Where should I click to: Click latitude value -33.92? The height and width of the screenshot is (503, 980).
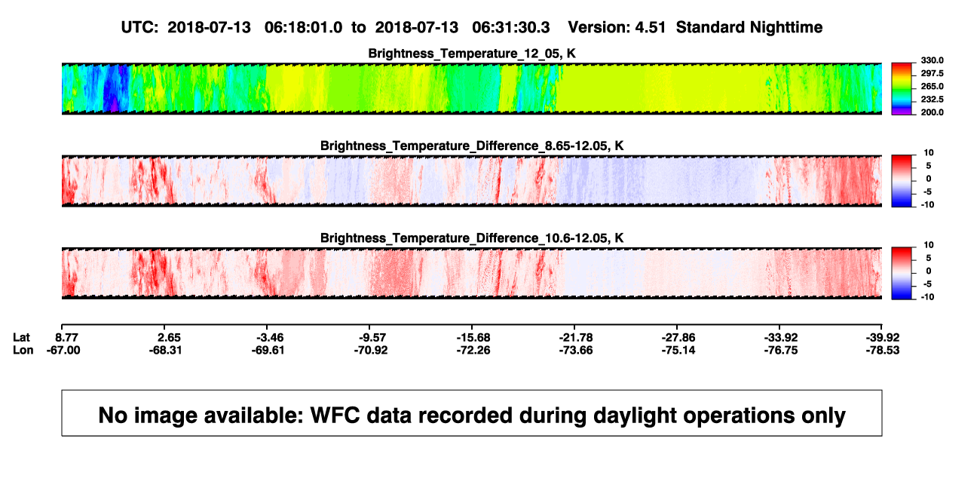click(780, 336)
